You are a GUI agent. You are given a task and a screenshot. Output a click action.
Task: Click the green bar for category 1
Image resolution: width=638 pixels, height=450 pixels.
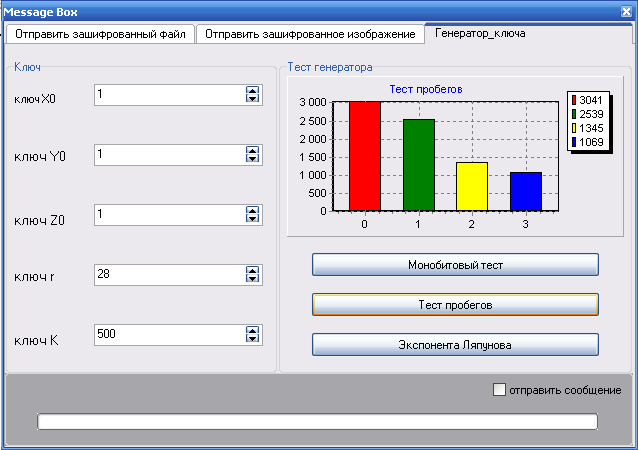point(419,165)
